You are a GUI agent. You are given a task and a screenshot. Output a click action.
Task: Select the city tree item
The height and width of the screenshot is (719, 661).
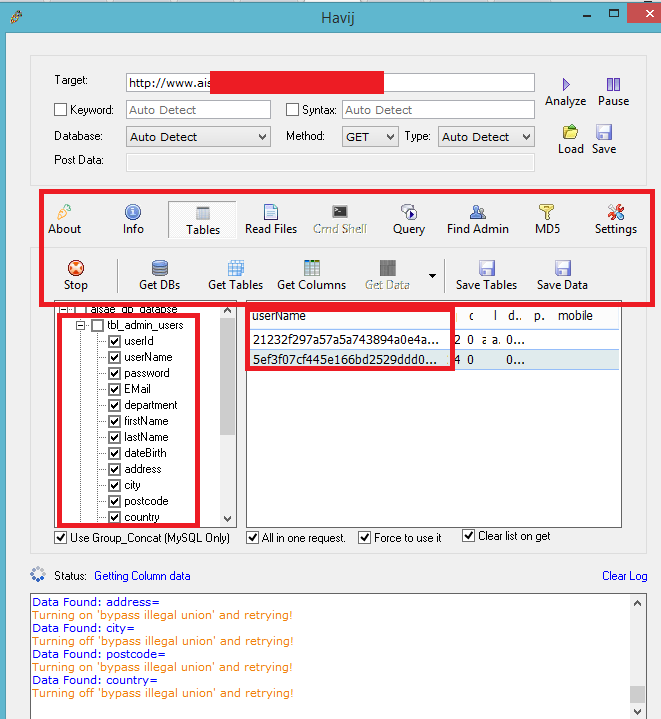tap(132, 485)
